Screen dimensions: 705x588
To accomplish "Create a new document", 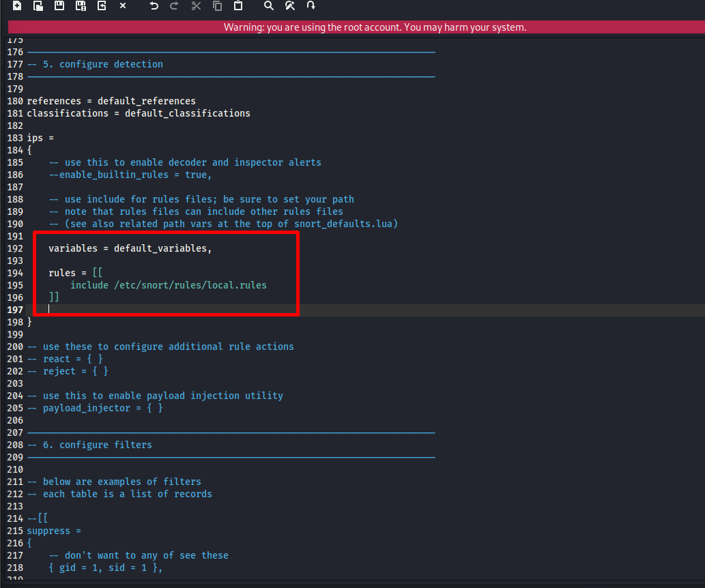I will [17, 6].
